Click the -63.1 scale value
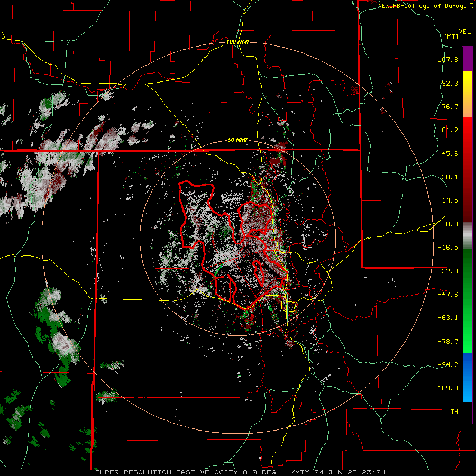476x476 pixels. 448,318
